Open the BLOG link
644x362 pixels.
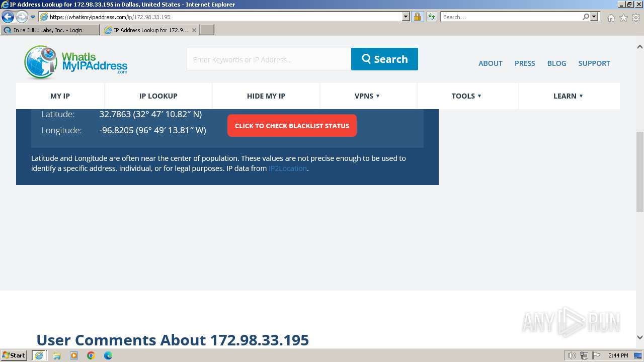pyautogui.click(x=556, y=63)
